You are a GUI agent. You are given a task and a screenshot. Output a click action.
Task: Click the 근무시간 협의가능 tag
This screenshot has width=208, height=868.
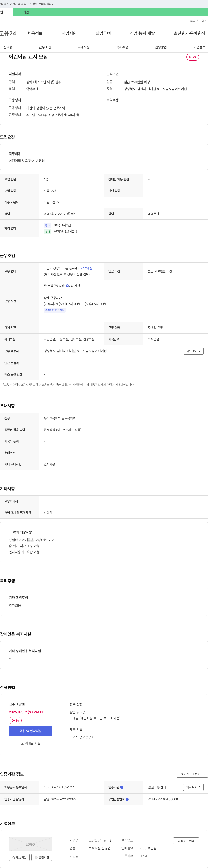55,310
